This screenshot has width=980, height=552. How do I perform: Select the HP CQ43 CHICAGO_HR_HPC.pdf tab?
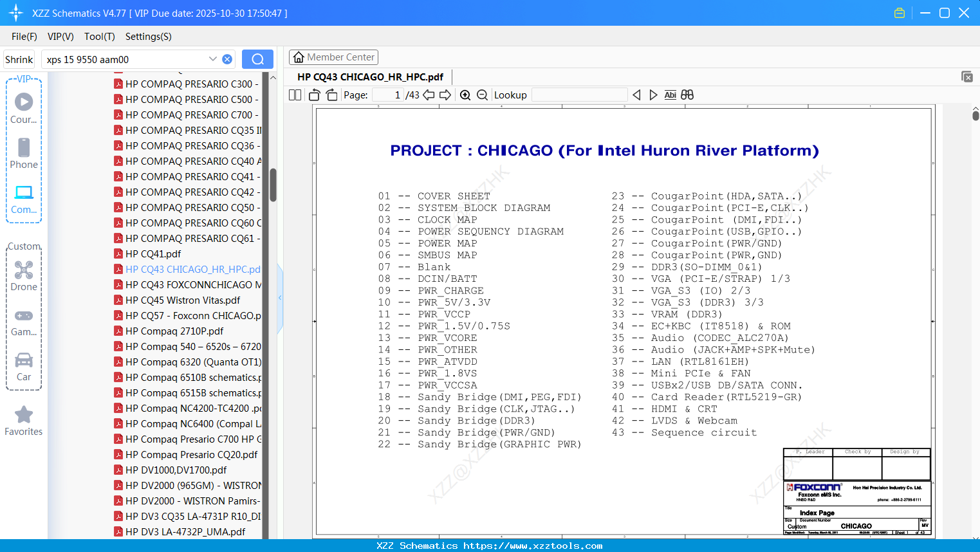click(x=370, y=77)
